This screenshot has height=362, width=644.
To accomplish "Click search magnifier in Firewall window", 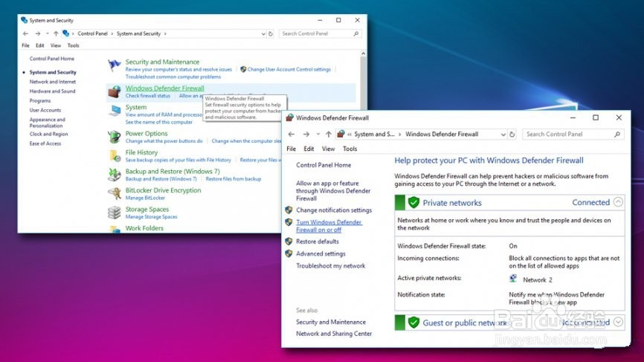I will tap(617, 135).
